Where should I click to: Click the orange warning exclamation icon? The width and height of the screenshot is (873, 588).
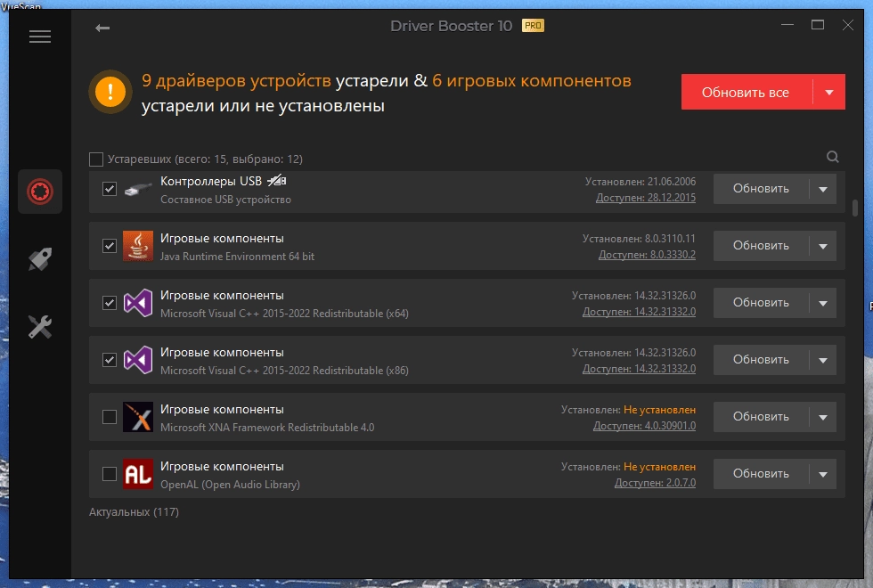pyautogui.click(x=110, y=91)
